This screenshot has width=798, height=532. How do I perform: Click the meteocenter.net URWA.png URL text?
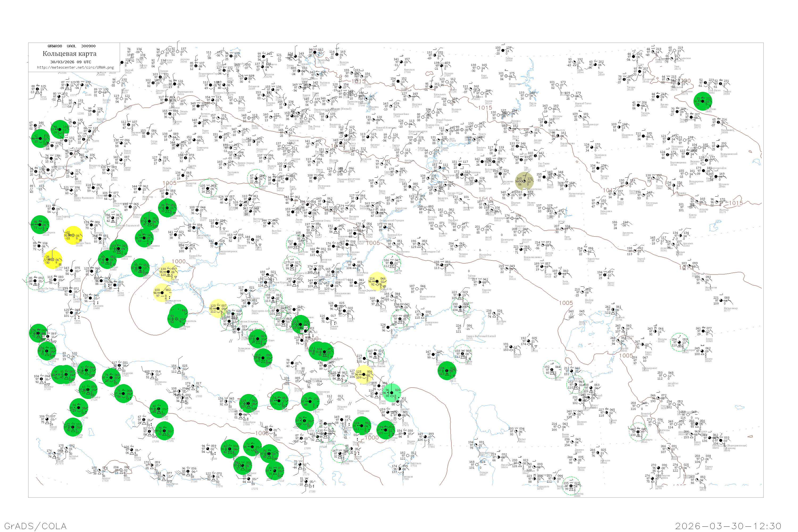pos(75,67)
